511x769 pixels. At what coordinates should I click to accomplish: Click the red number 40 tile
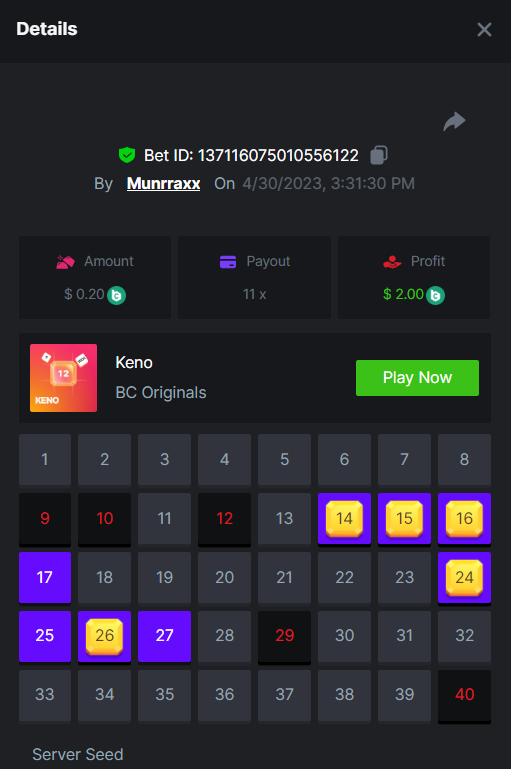(464, 695)
